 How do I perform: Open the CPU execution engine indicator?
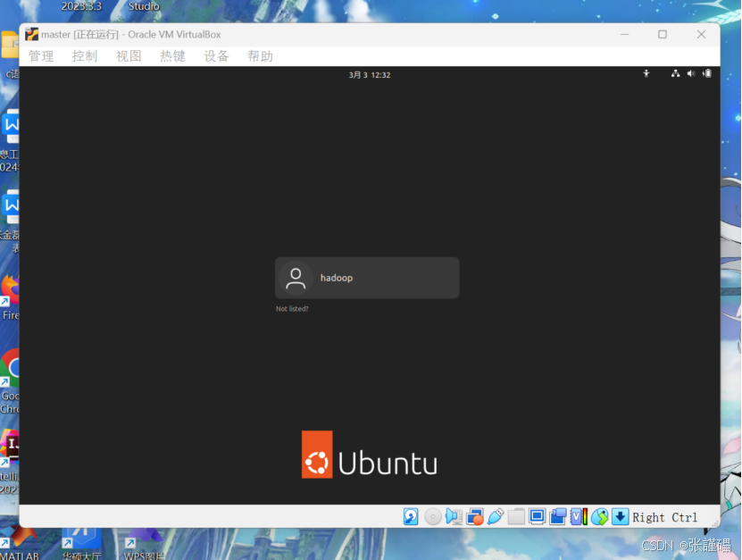tap(579, 516)
